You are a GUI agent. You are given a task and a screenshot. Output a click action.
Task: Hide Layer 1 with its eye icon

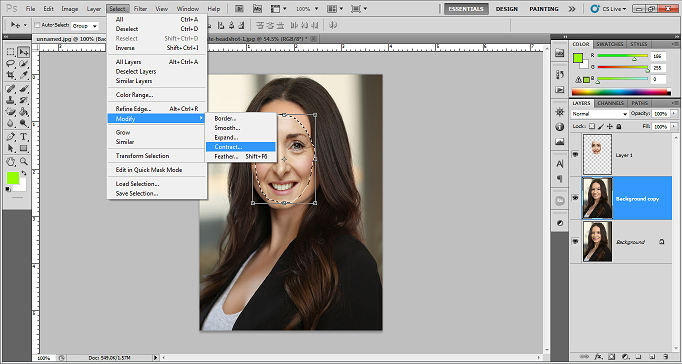coord(576,155)
